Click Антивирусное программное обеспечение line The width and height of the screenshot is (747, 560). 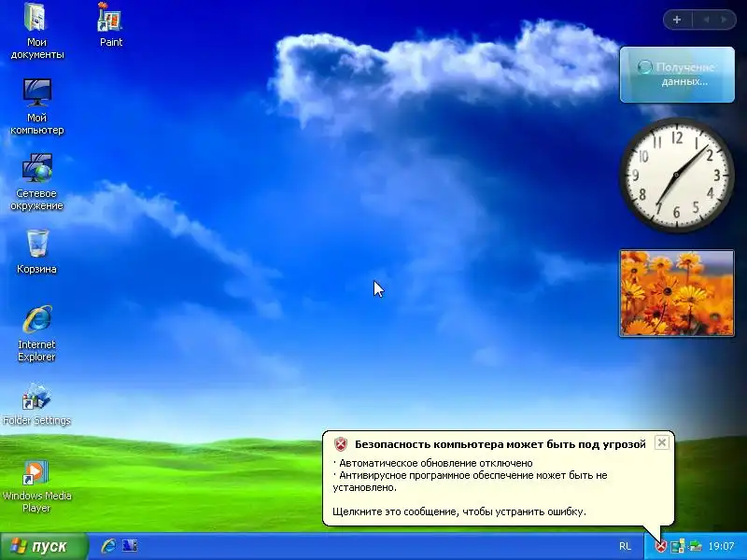[x=470, y=482]
